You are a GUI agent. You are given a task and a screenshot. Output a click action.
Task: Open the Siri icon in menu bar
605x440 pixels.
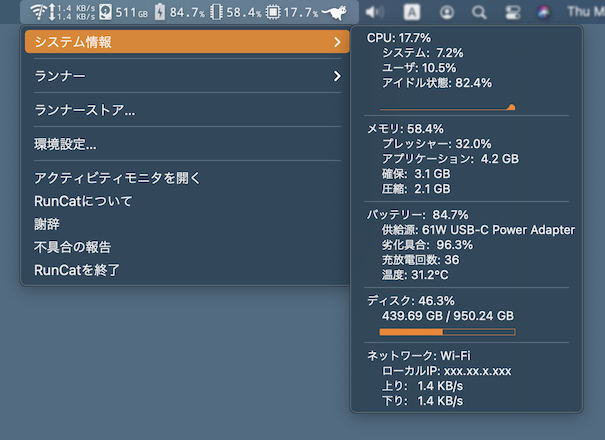pos(543,13)
